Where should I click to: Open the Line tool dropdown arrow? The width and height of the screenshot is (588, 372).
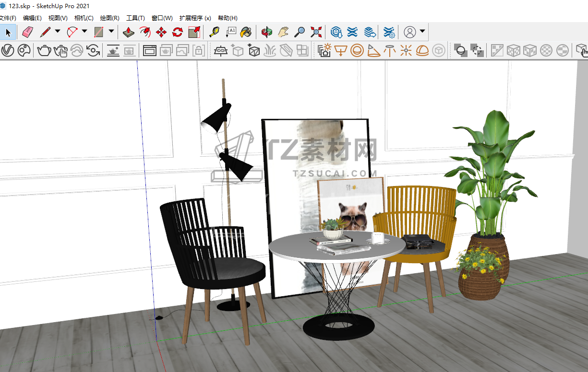[x=58, y=32]
